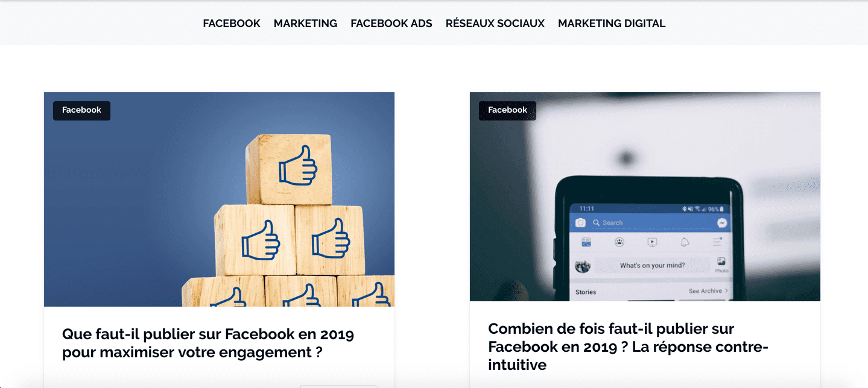
Task: Navigate to MARKETING DIGITAL section
Action: click(x=612, y=23)
